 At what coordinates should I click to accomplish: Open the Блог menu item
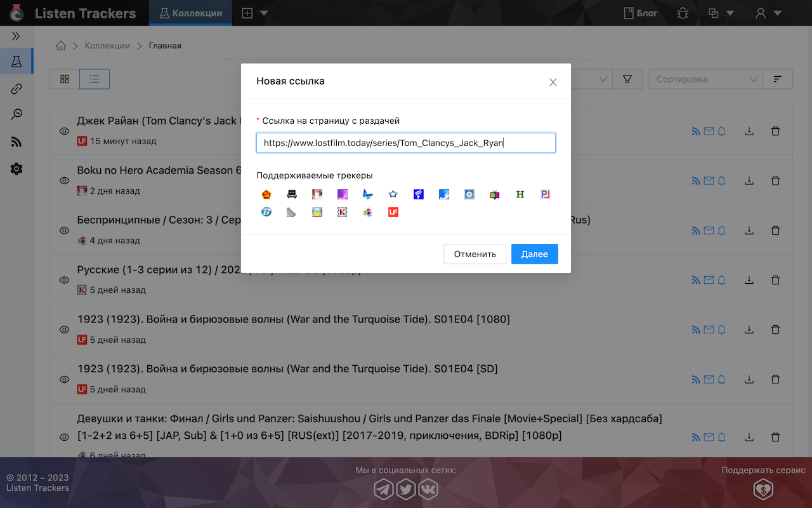click(641, 13)
